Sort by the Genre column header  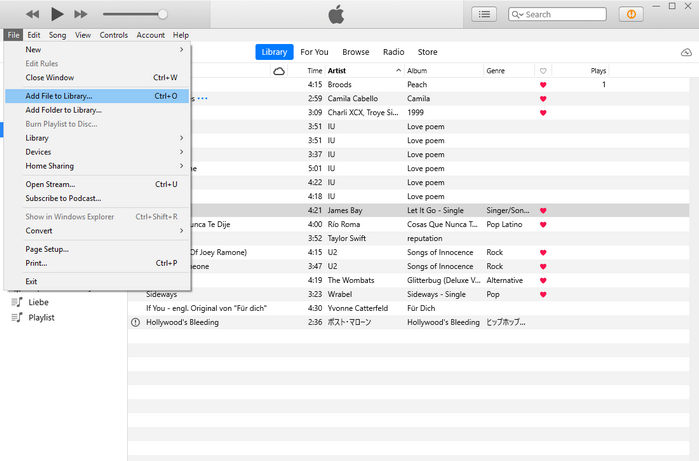[x=496, y=71]
